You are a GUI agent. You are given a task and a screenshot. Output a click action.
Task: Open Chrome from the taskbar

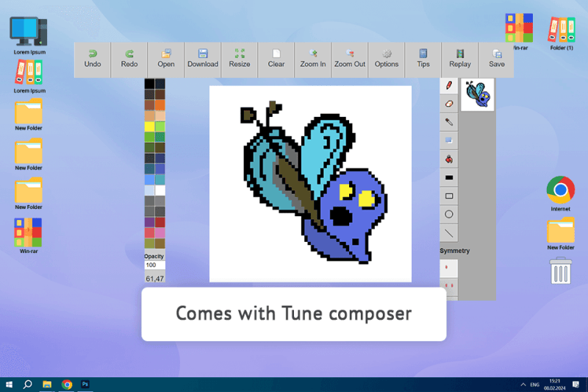coord(67,385)
